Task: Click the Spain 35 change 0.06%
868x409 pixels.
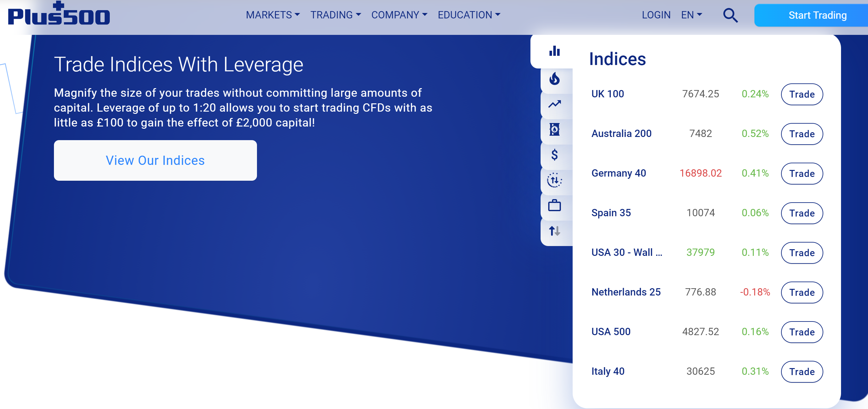Action: [x=755, y=213]
